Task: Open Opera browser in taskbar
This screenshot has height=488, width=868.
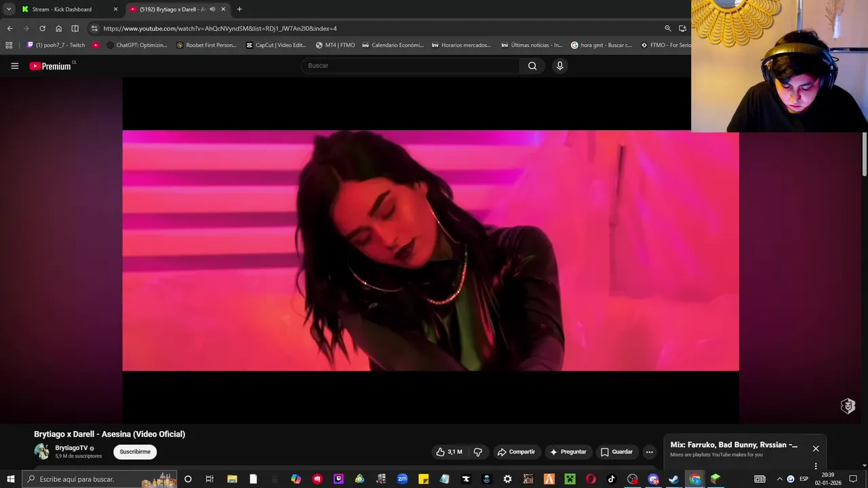Action: (591, 479)
